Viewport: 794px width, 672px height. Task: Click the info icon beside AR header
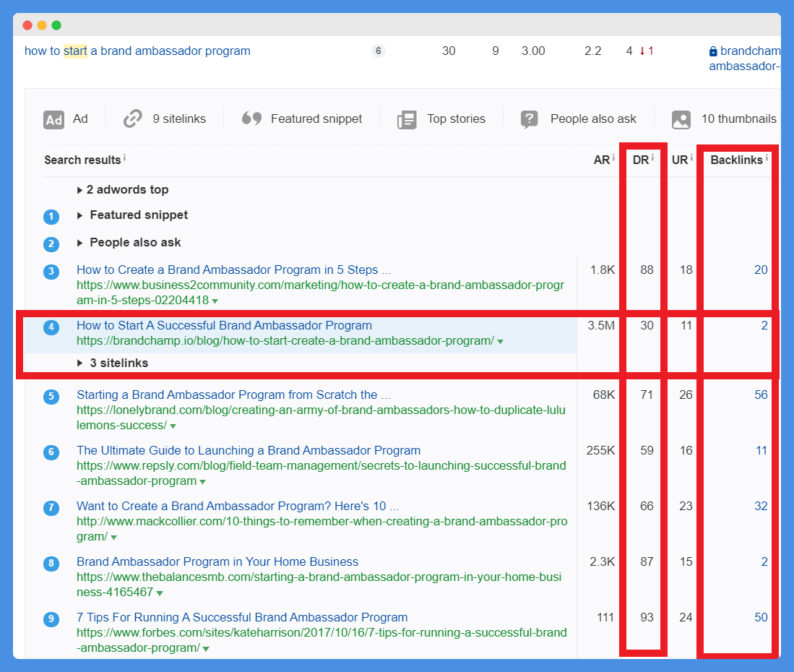(613, 158)
